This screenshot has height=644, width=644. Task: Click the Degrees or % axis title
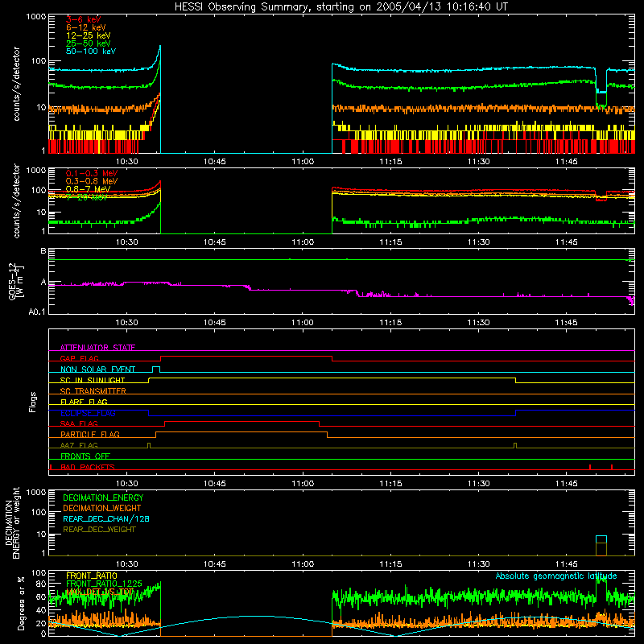click(x=21, y=603)
